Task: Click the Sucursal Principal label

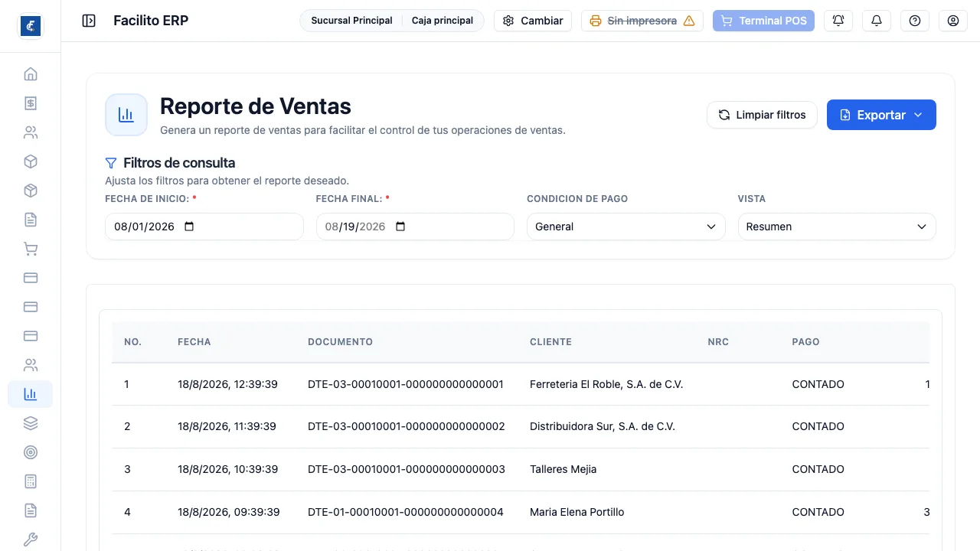Action: pyautogui.click(x=351, y=21)
